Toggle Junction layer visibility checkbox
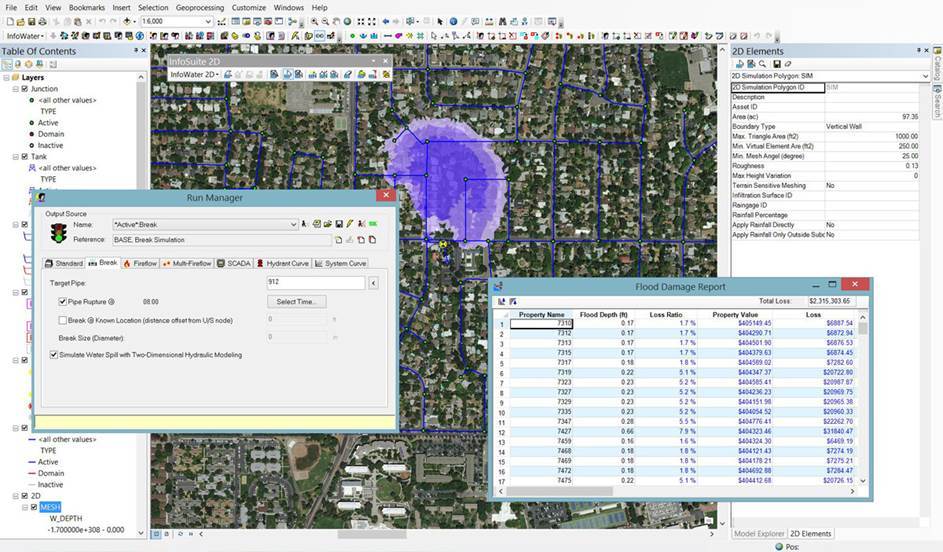This screenshot has width=943, height=552. [25, 88]
